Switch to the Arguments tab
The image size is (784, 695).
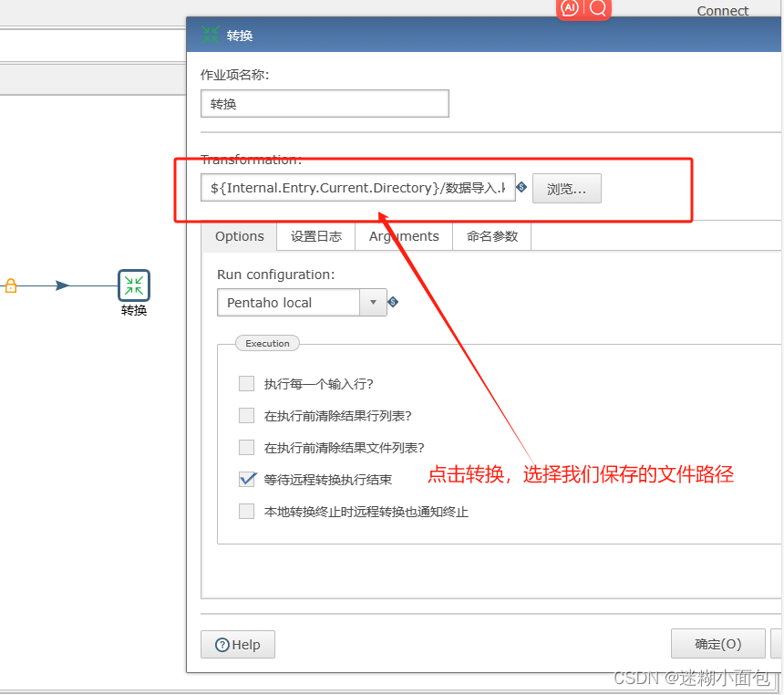[x=404, y=236]
